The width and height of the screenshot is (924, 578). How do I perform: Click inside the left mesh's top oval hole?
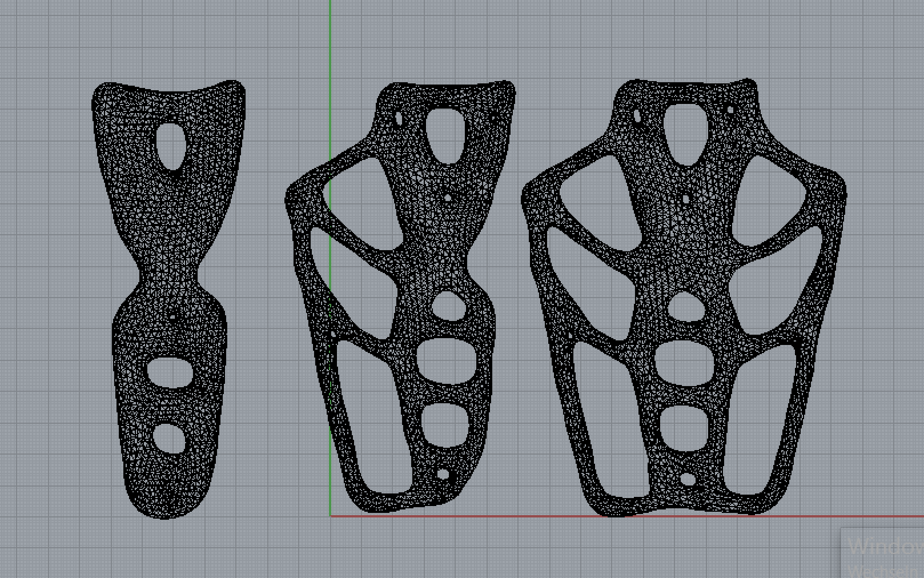click(171, 146)
